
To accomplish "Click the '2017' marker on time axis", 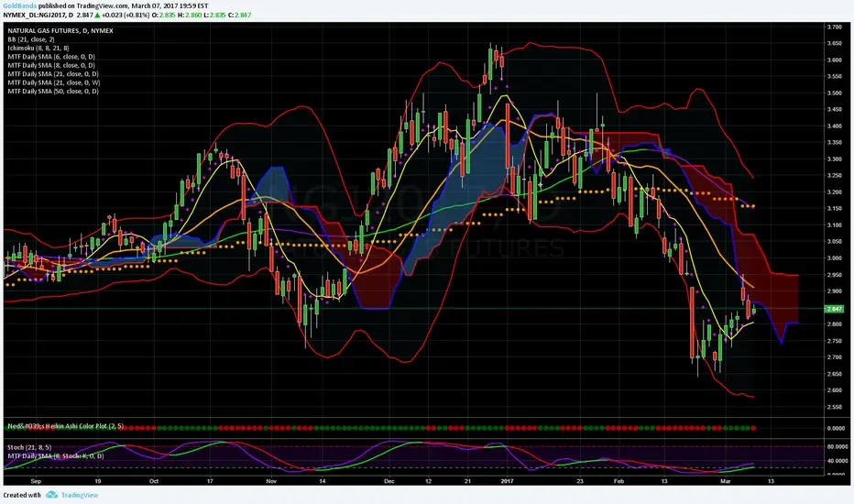I will [507, 481].
